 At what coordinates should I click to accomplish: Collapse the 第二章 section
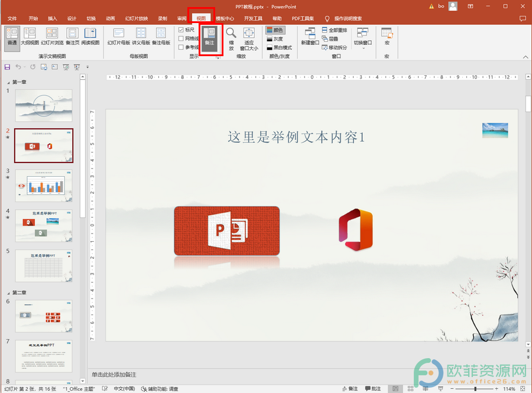[x=8, y=293]
